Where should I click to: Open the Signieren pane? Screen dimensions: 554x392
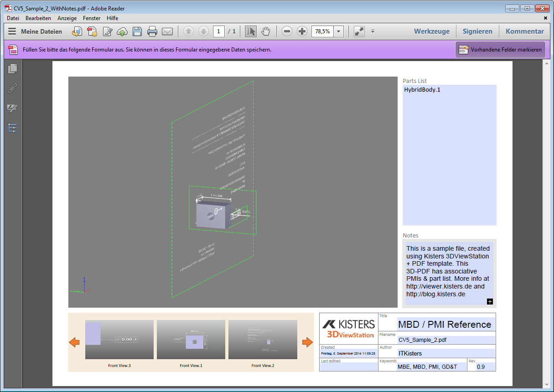[477, 31]
